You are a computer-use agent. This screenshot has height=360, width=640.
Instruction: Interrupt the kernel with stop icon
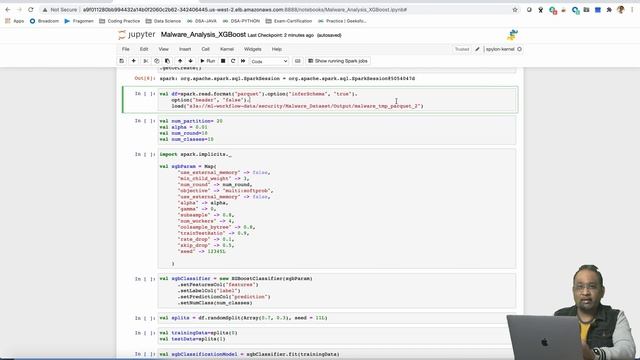tap(223, 61)
